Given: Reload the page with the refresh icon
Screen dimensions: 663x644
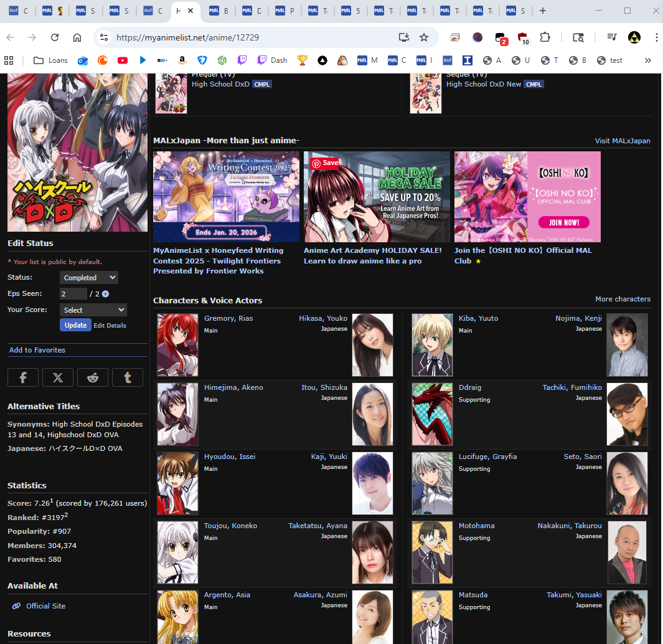Looking at the screenshot, I should click(x=55, y=37).
